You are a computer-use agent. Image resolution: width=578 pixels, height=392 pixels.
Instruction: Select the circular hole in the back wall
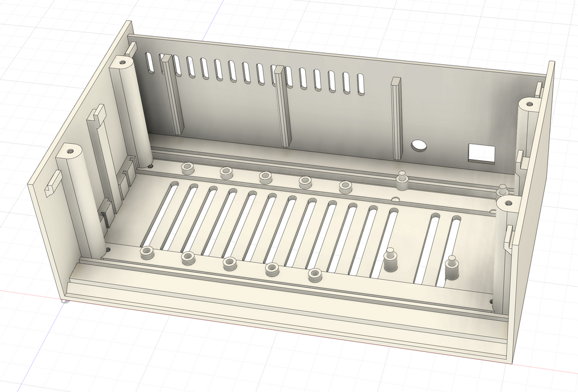(419, 145)
